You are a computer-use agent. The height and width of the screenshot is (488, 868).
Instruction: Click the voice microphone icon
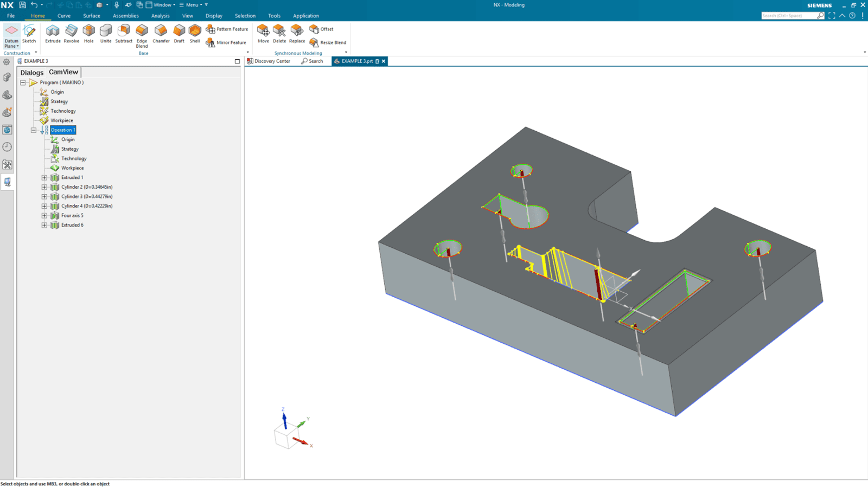coord(117,5)
